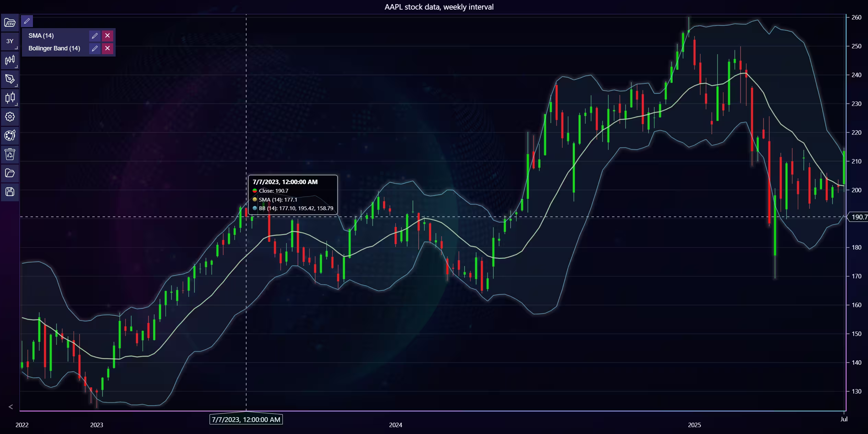Click the Jul X-axis label

pos(844,419)
